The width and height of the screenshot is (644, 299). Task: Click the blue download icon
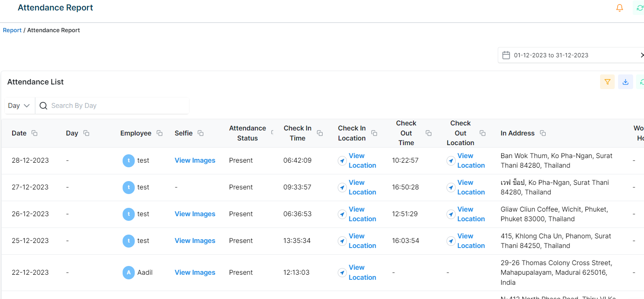coord(626,82)
